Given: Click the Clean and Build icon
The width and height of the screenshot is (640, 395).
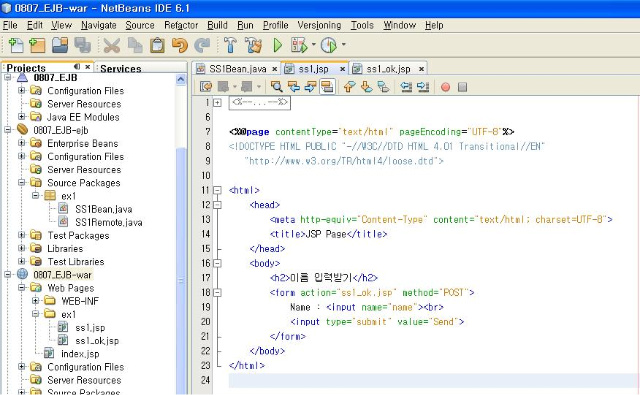Looking at the screenshot, I should tap(253, 45).
